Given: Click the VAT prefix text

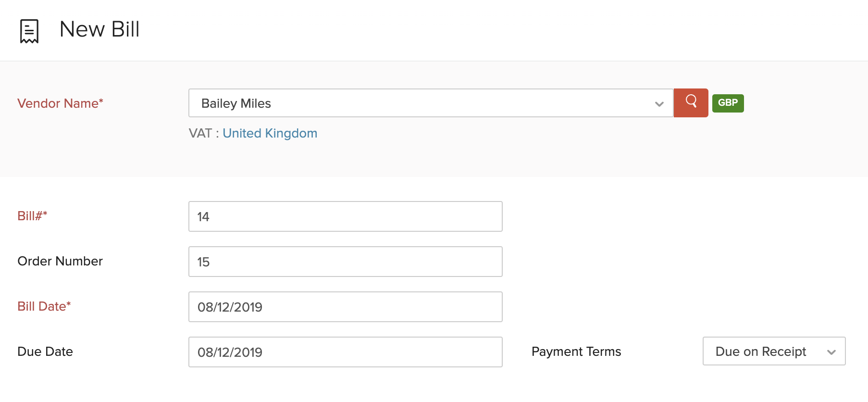Looking at the screenshot, I should click(200, 133).
